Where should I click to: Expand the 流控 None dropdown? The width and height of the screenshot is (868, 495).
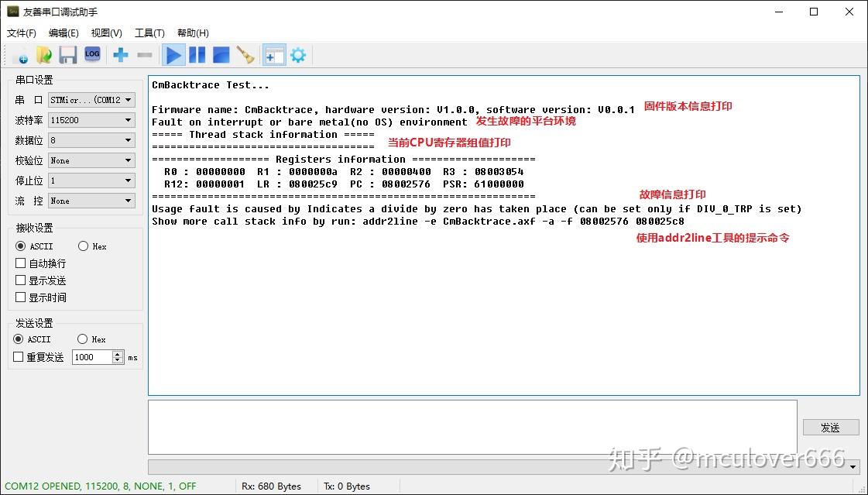[91, 201]
